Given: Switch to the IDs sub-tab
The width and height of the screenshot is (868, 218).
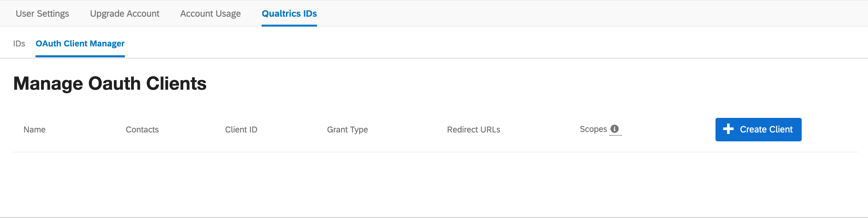Looking at the screenshot, I should tap(19, 43).
